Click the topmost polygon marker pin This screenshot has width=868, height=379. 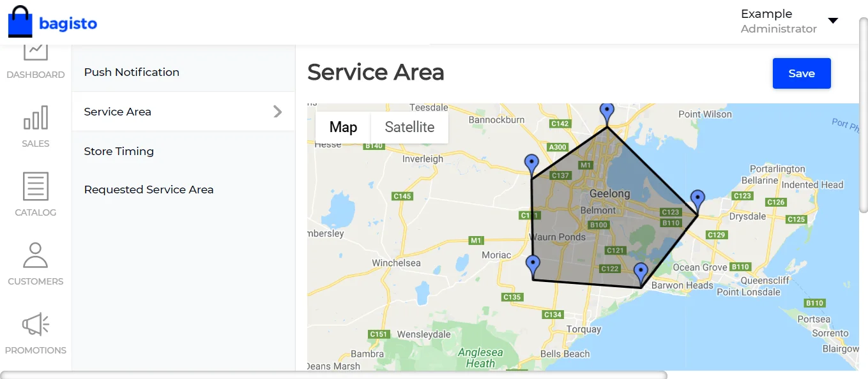point(607,114)
